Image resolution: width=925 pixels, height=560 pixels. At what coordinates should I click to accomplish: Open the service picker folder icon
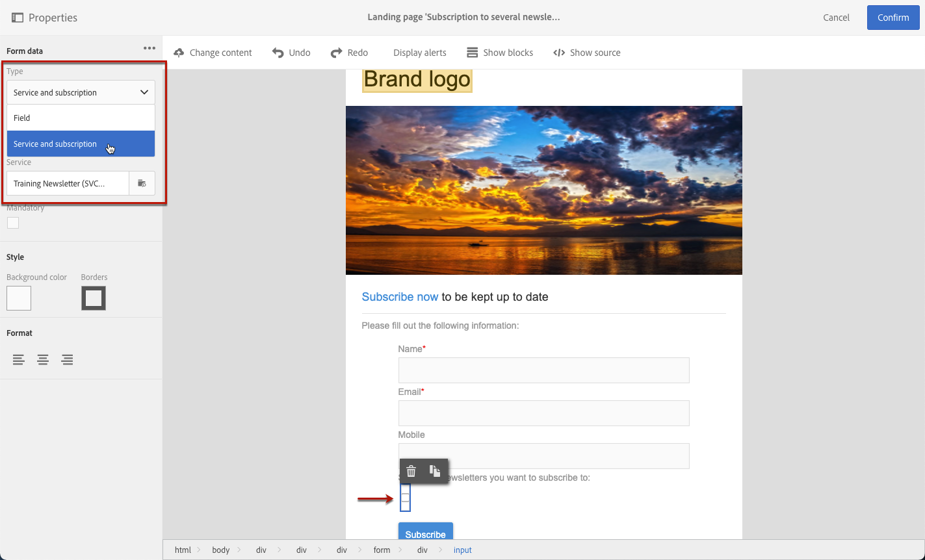142,184
